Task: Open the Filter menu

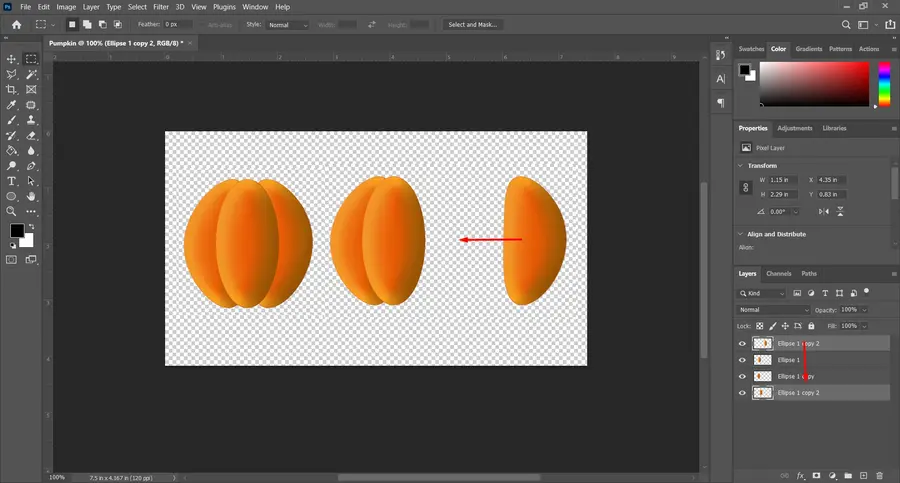Action: click(161, 7)
